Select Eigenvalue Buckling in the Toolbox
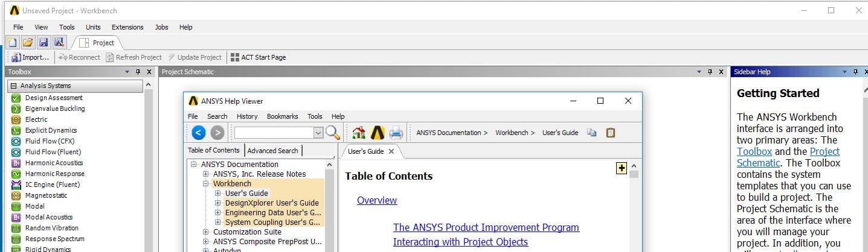This screenshot has width=868, height=252. coord(55,109)
